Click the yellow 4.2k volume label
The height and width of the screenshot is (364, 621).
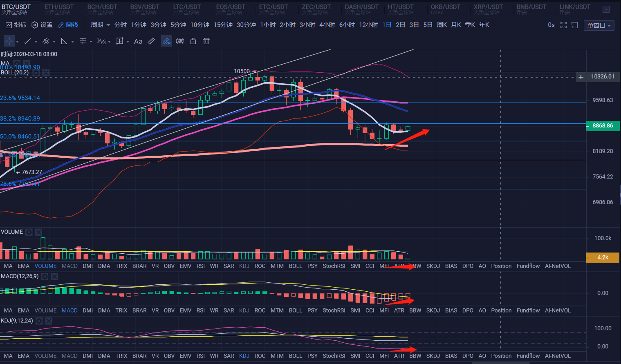coord(603,257)
